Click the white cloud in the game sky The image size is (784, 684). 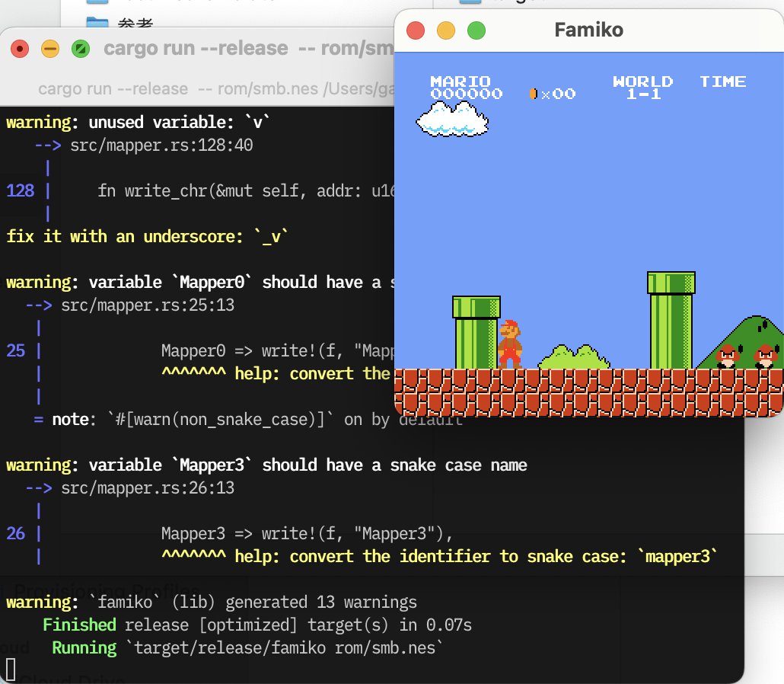(452, 119)
